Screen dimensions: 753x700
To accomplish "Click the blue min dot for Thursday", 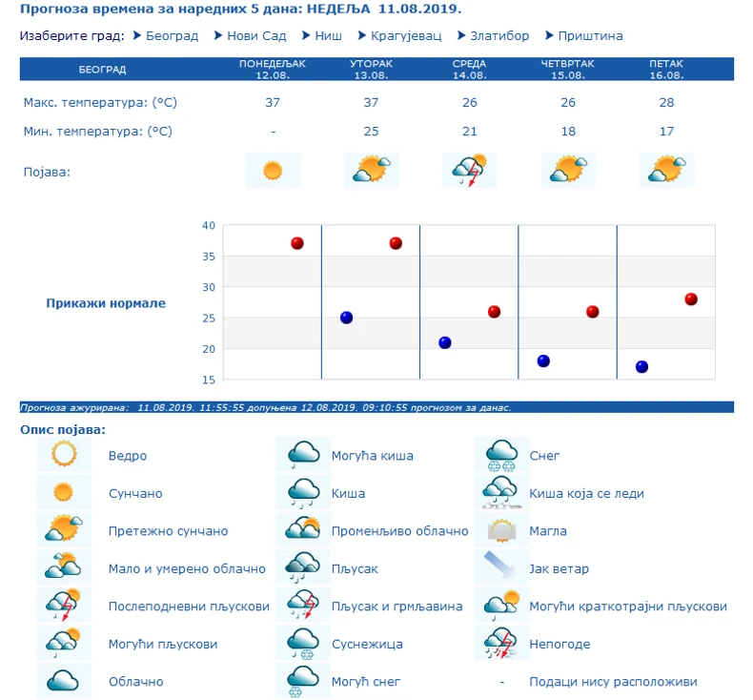I will click(x=543, y=360).
